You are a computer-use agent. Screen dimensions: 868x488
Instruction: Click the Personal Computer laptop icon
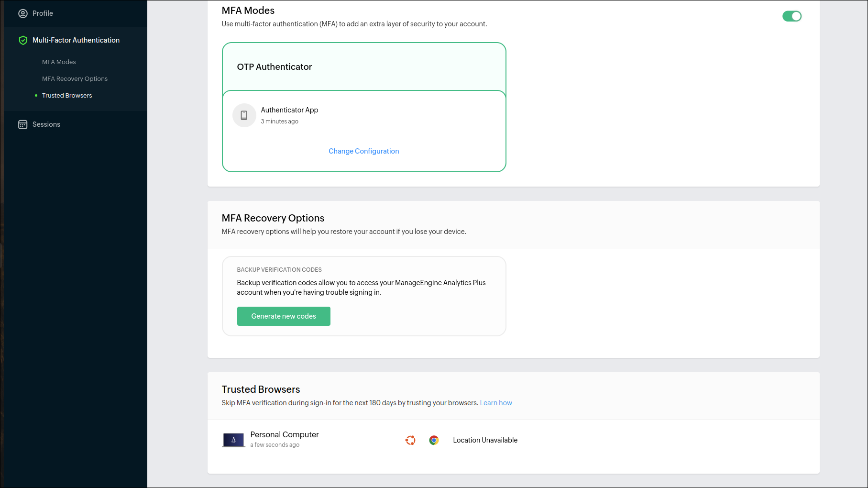233,439
